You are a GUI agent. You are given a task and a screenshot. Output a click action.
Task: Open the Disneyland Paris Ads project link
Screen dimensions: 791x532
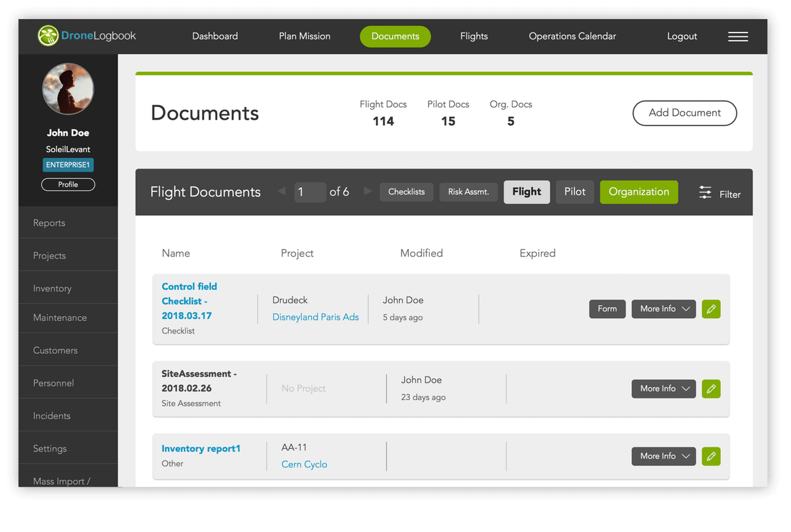click(x=316, y=317)
